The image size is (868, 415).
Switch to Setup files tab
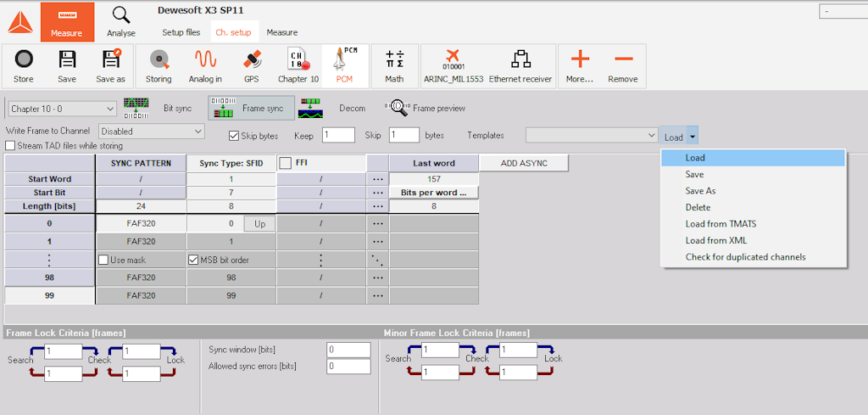(x=181, y=33)
